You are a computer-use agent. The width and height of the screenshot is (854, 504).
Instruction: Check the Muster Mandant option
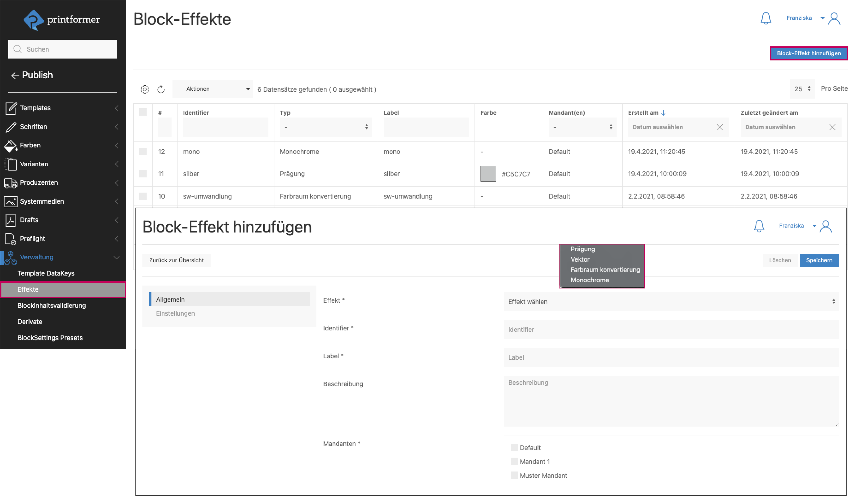tap(514, 475)
